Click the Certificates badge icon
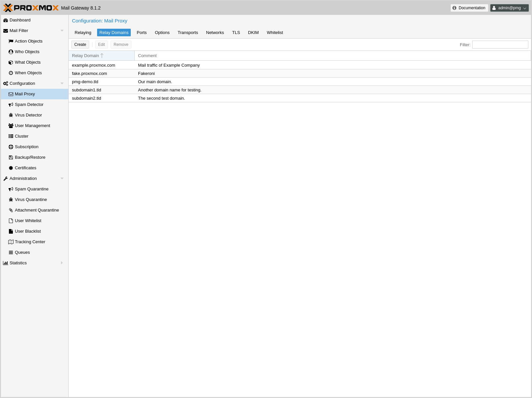The image size is (532, 398). click(x=11, y=168)
